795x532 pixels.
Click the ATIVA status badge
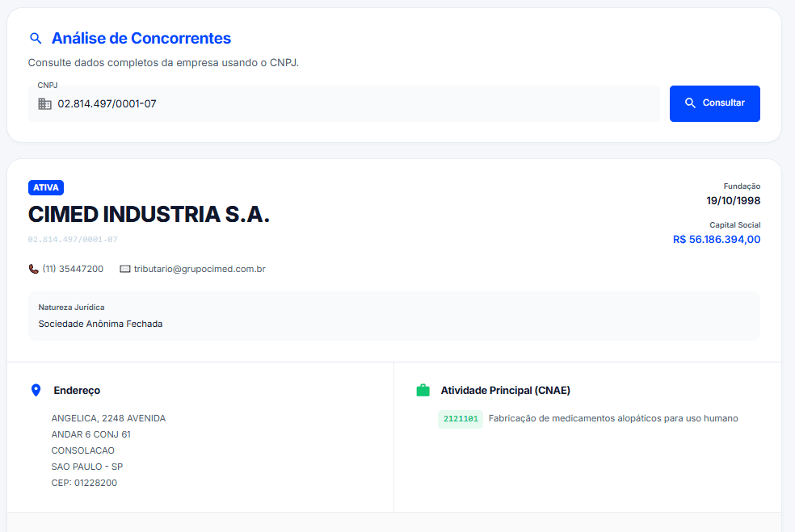pyautogui.click(x=46, y=187)
